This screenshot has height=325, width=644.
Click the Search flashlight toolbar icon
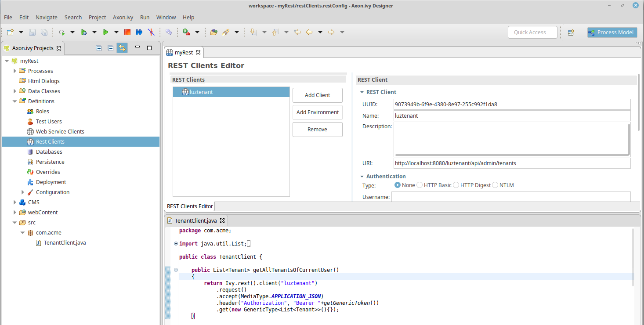226,32
